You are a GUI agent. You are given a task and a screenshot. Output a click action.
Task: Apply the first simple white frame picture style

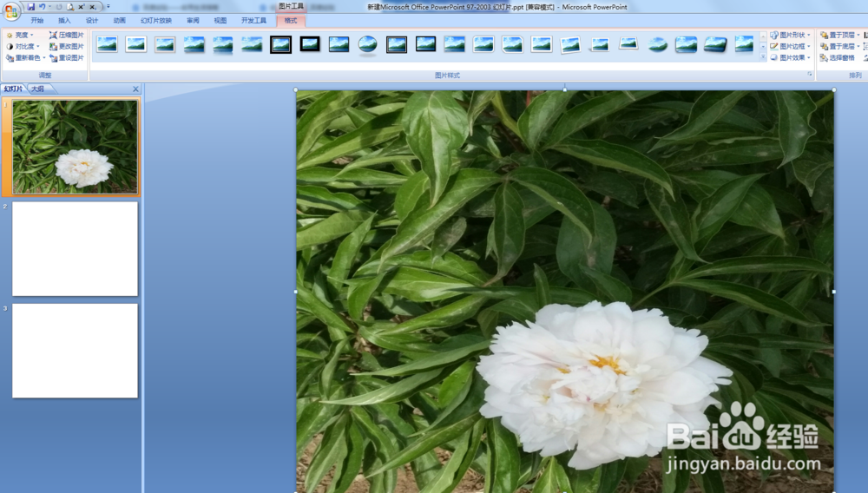point(107,44)
